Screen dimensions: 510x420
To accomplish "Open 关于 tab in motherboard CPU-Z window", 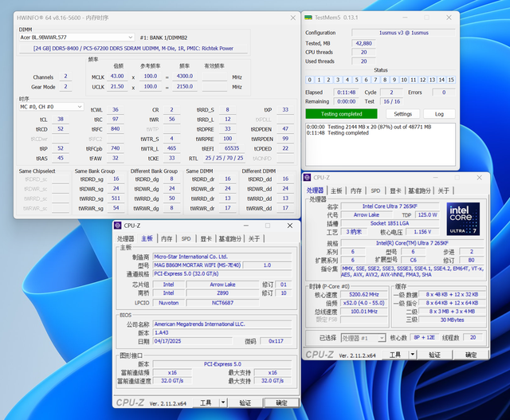I will (x=253, y=239).
